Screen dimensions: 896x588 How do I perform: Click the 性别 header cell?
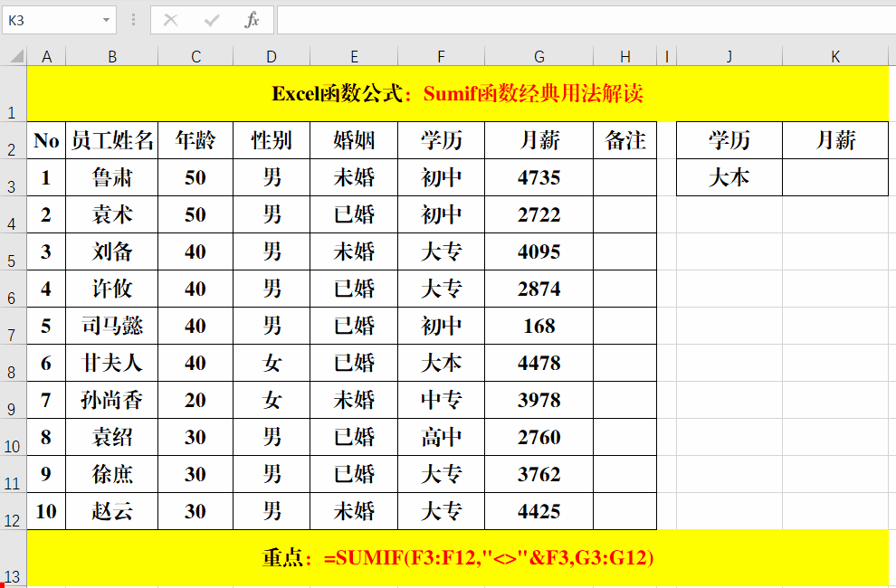click(x=272, y=140)
